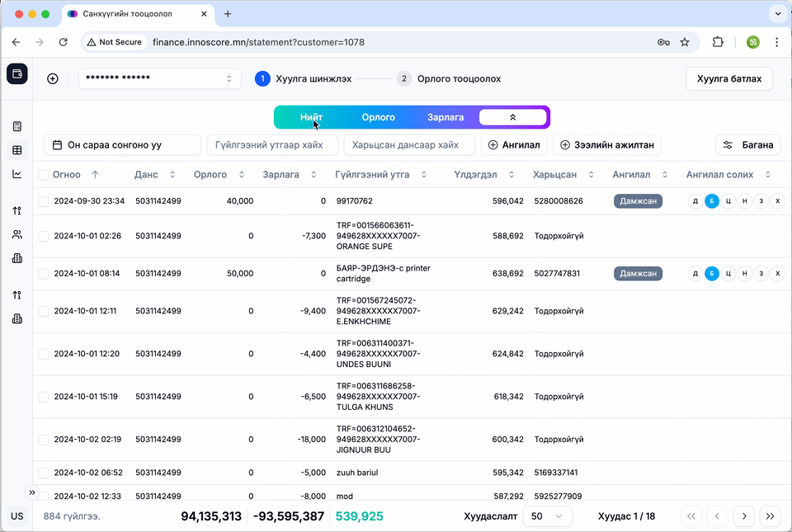The height and width of the screenshot is (532, 792).
Task: Open the Багана column settings button
Action: 747,145
